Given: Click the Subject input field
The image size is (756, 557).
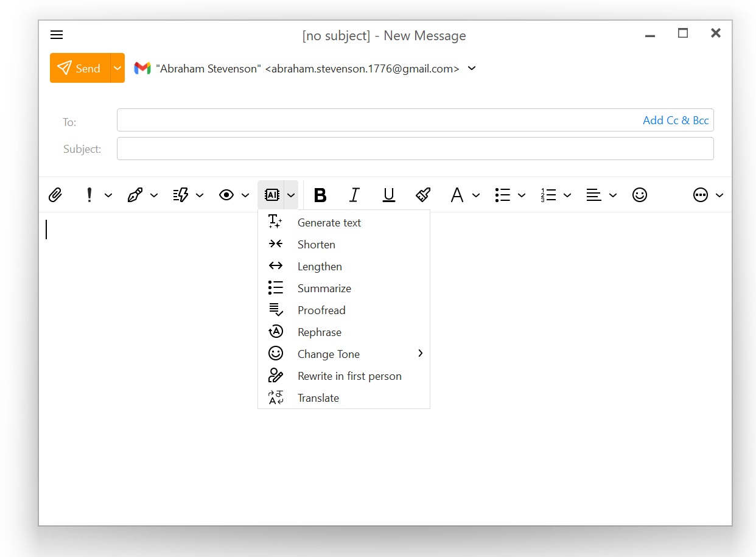Looking at the screenshot, I should pyautogui.click(x=415, y=149).
